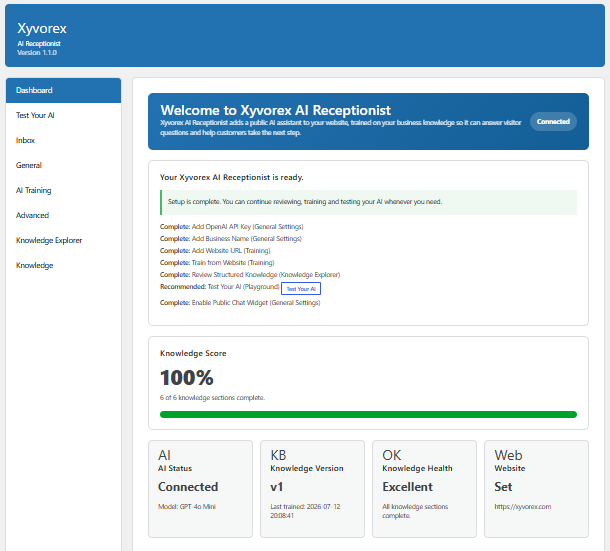This screenshot has width=610, height=551.
Task: Click the small Test Your AI button
Action: tap(301, 289)
